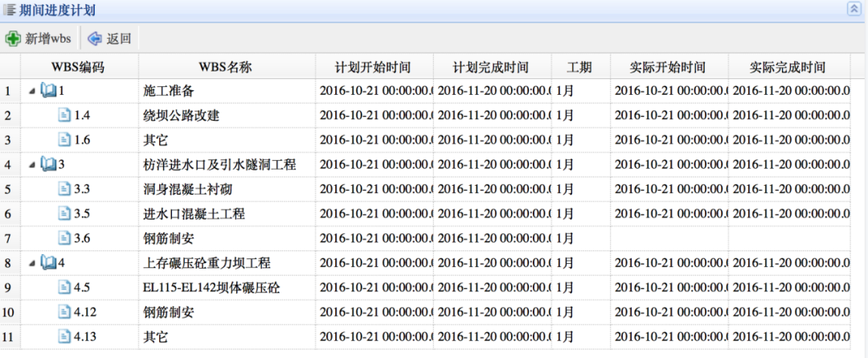Select the 枋洋进水口及引水隧洞工程 cell
868x358 pixels.
pyautogui.click(x=227, y=165)
